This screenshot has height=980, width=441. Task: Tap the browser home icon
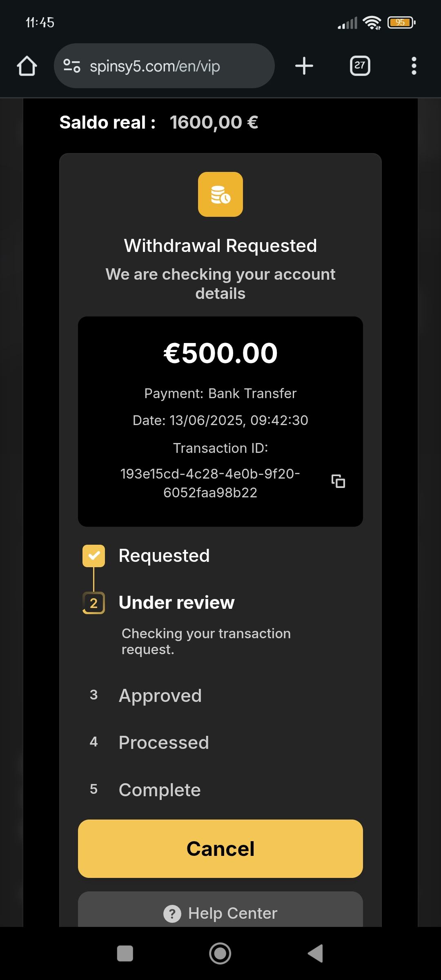tap(27, 66)
